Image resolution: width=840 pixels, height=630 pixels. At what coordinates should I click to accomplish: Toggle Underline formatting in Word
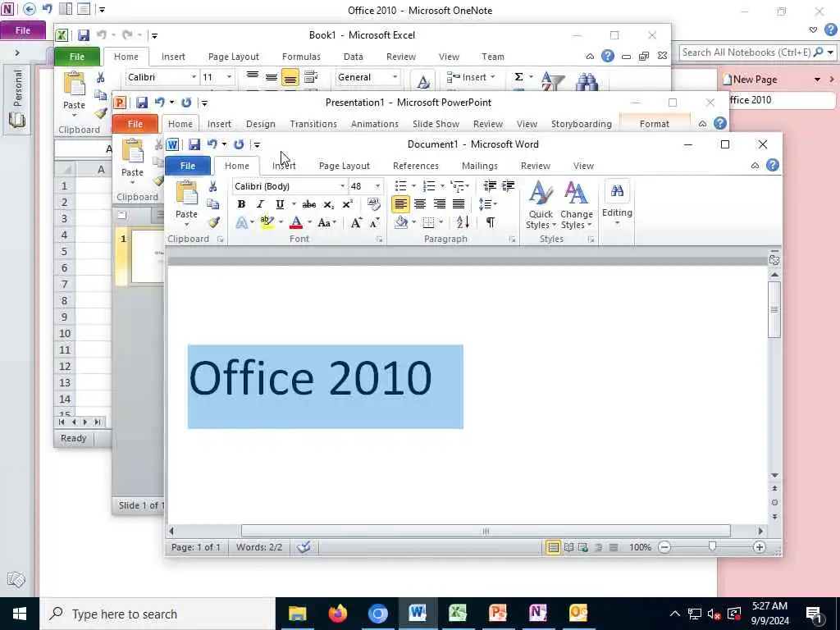tap(279, 204)
